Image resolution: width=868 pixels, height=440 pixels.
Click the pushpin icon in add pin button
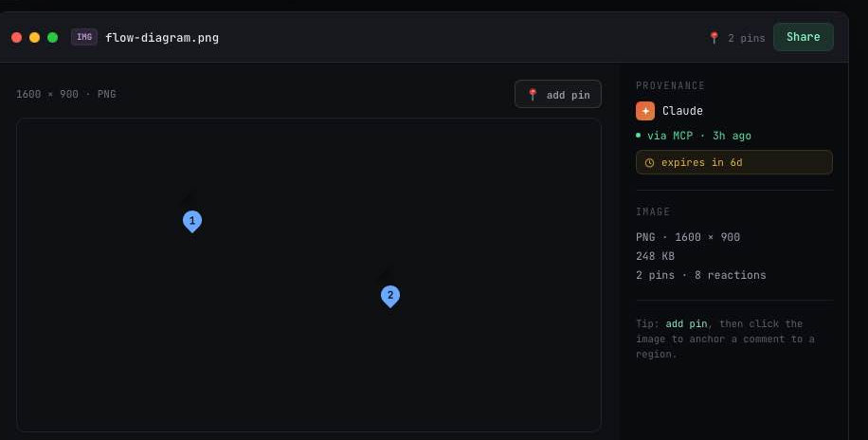(x=533, y=95)
